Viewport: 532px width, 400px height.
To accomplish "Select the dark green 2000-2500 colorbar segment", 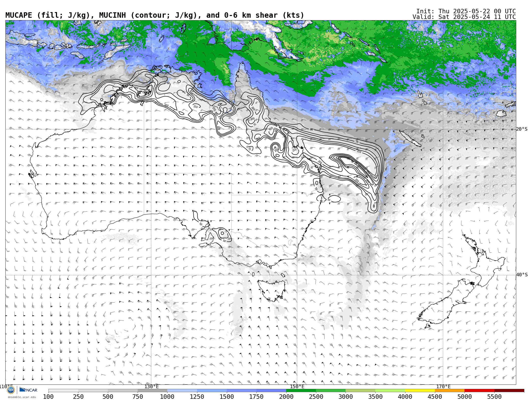I will click(x=301, y=391).
